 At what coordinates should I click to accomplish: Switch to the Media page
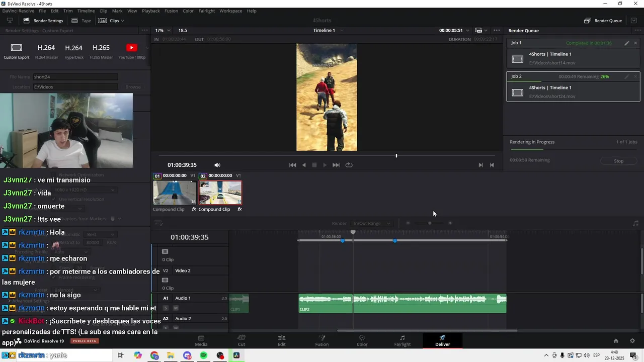(201, 340)
